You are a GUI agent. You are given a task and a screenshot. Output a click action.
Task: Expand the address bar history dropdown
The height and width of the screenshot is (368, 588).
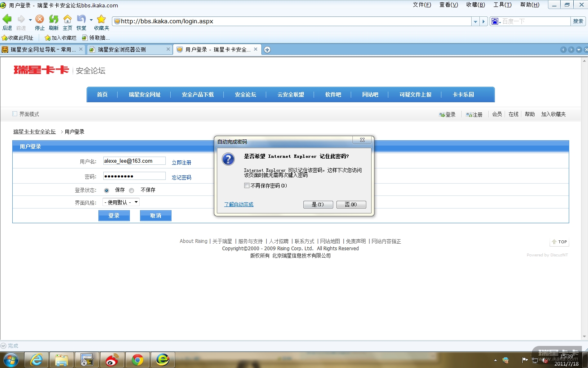pos(475,21)
